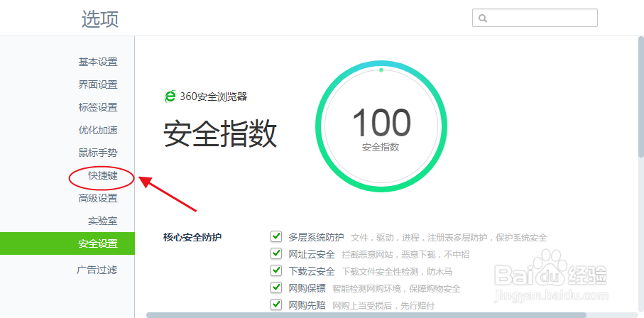Click the 核心安全防护 section label
Image resolution: width=644 pixels, height=318 pixels.
pos(192,237)
